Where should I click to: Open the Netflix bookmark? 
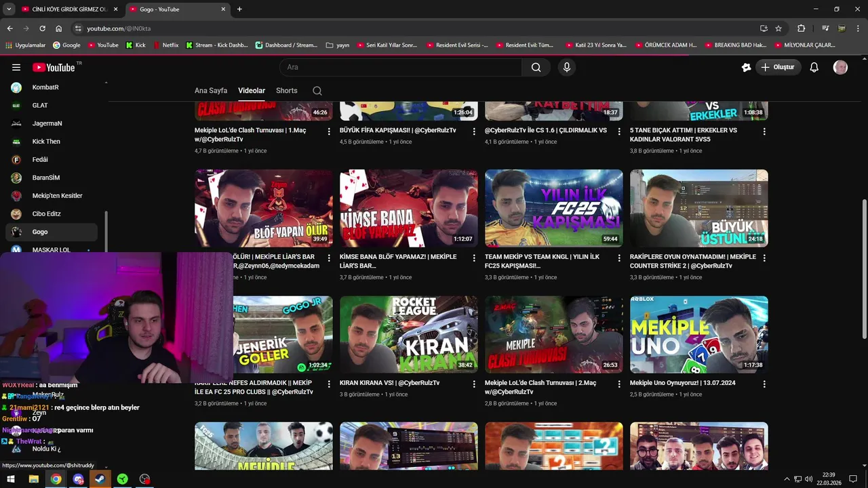click(x=166, y=45)
